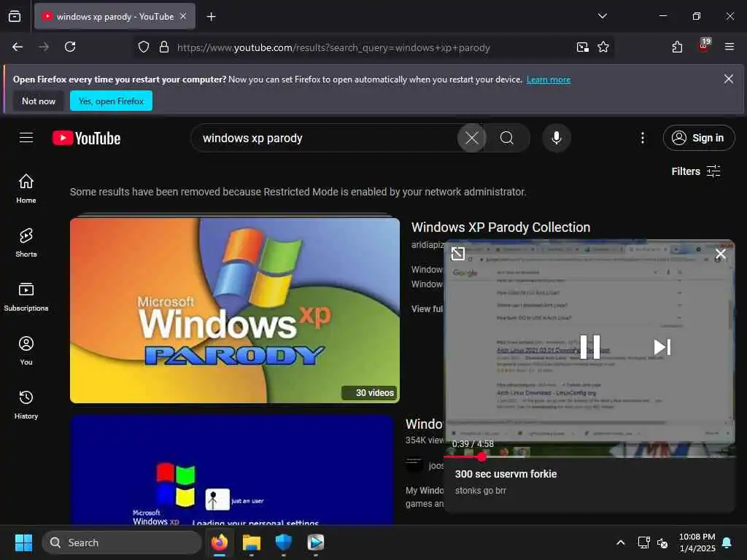This screenshot has height=560, width=747.
Task: Clear the search query with the X
Action: pyautogui.click(x=472, y=138)
